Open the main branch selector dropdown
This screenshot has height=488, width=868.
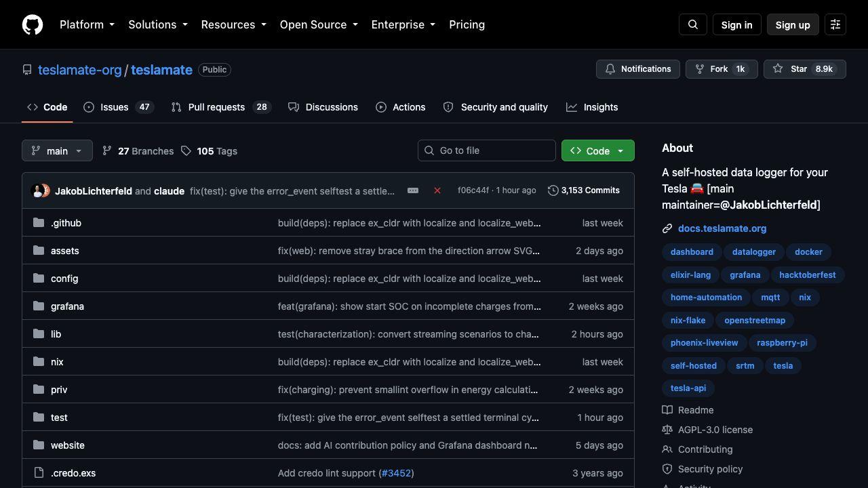tap(57, 150)
